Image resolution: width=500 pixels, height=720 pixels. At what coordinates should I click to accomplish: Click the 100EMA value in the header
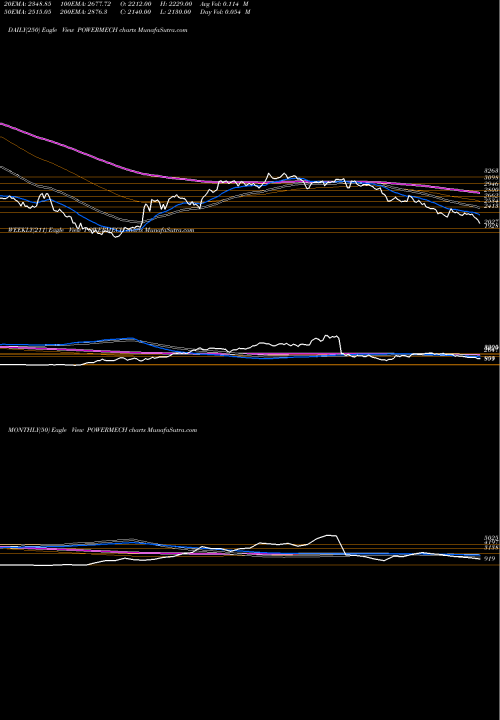click(86, 4)
